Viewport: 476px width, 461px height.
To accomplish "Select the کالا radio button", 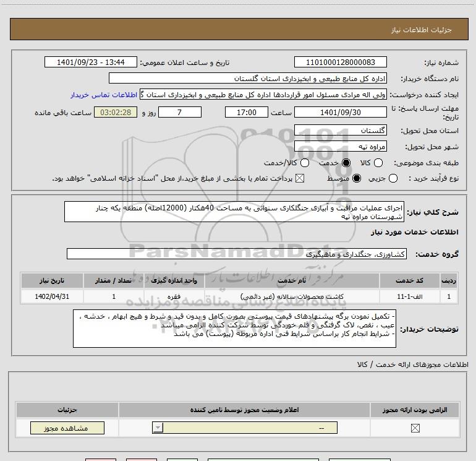I will pyautogui.click(x=378, y=163).
